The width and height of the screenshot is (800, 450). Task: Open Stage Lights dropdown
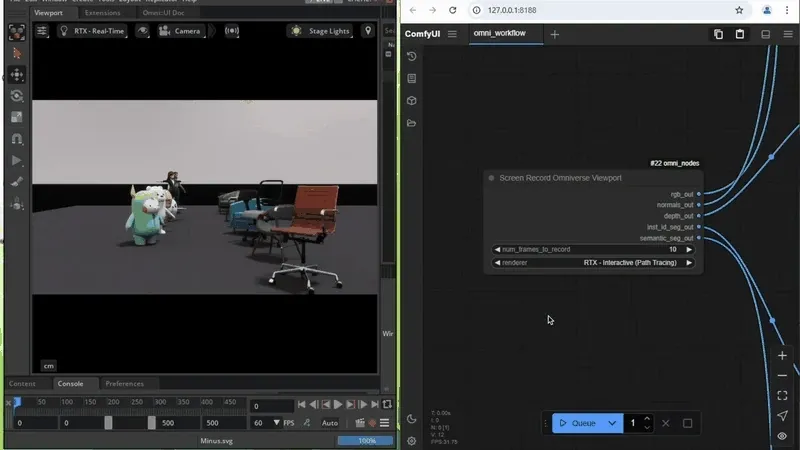[x=320, y=31]
